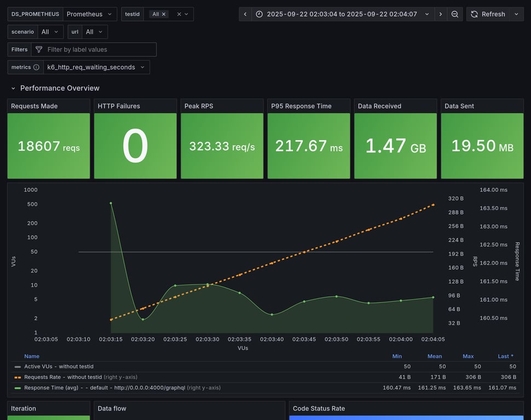This screenshot has height=420, width=531.
Task: Shift time range forward with right arrow
Action: point(441,14)
